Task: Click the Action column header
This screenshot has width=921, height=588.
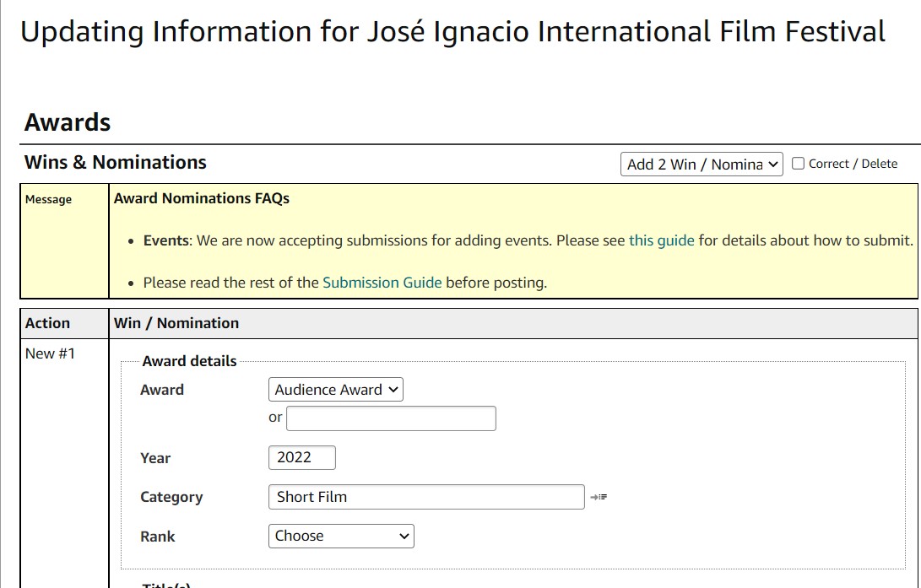Action: [48, 323]
